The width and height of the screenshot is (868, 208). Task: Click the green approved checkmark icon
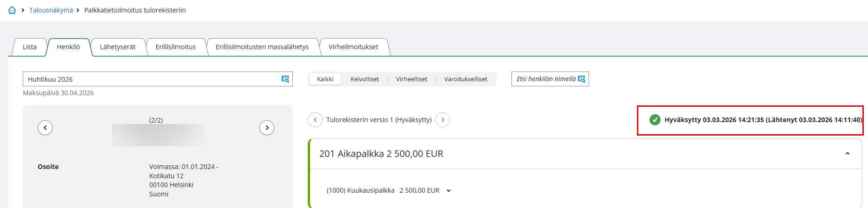(655, 120)
